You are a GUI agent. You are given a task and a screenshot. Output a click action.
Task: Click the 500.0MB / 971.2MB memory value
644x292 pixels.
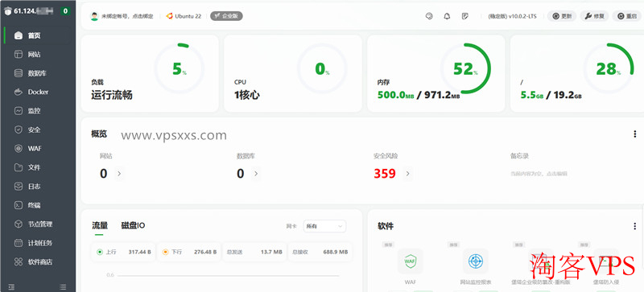[x=419, y=95]
